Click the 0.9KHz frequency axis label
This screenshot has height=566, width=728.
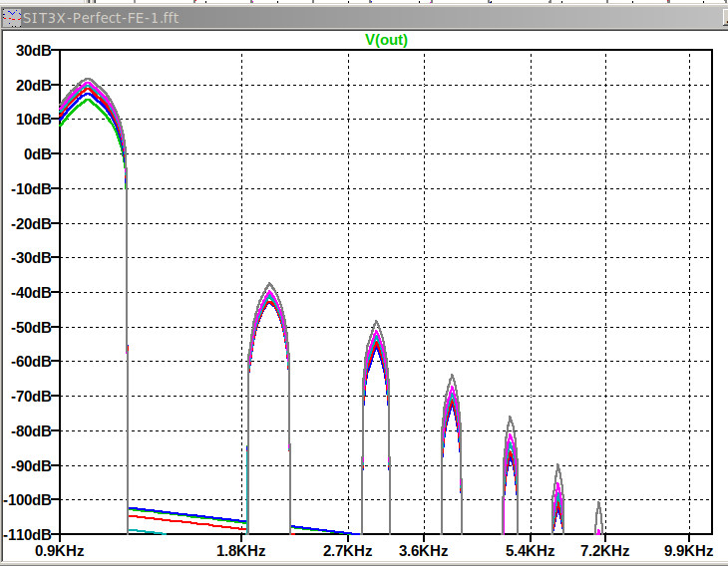[60, 551]
